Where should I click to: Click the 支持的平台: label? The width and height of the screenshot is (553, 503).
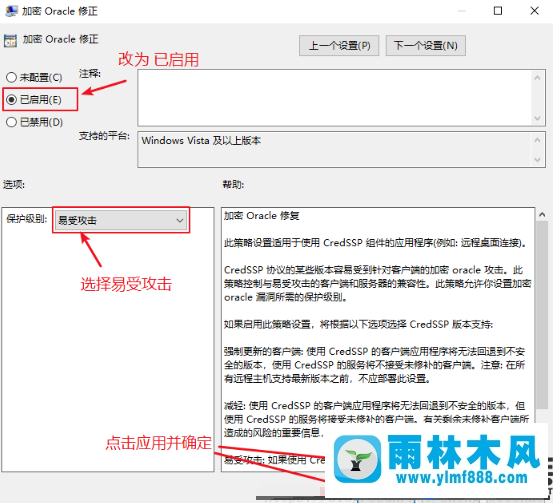(x=104, y=136)
